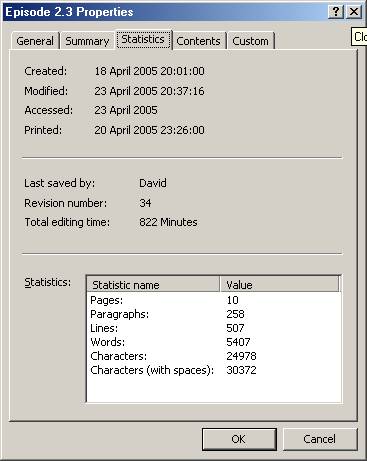Click the Statistics label beside the list
Viewport: 367px width, 461px height.
48,282
